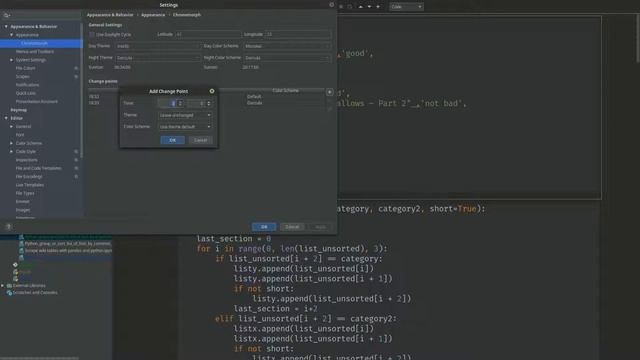Select the Emmet settings page

pos(22,202)
